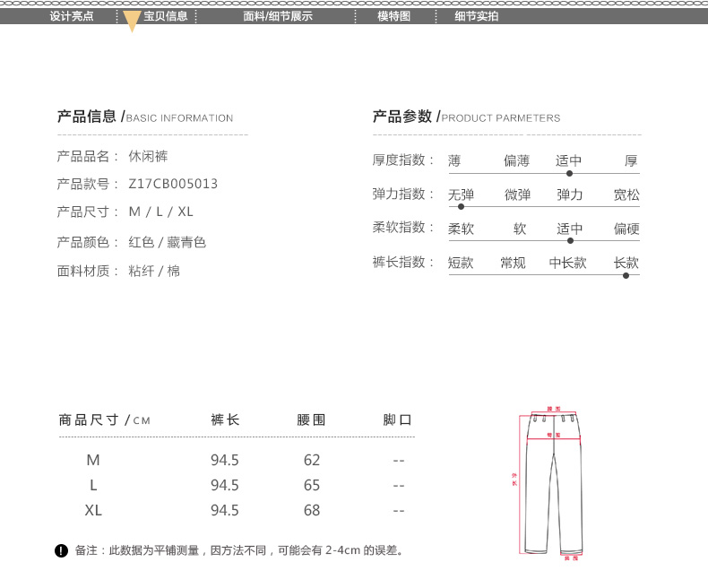Click the black exclamation icon beside 备注
Image resolution: width=708 pixels, height=588 pixels.
pyautogui.click(x=61, y=550)
